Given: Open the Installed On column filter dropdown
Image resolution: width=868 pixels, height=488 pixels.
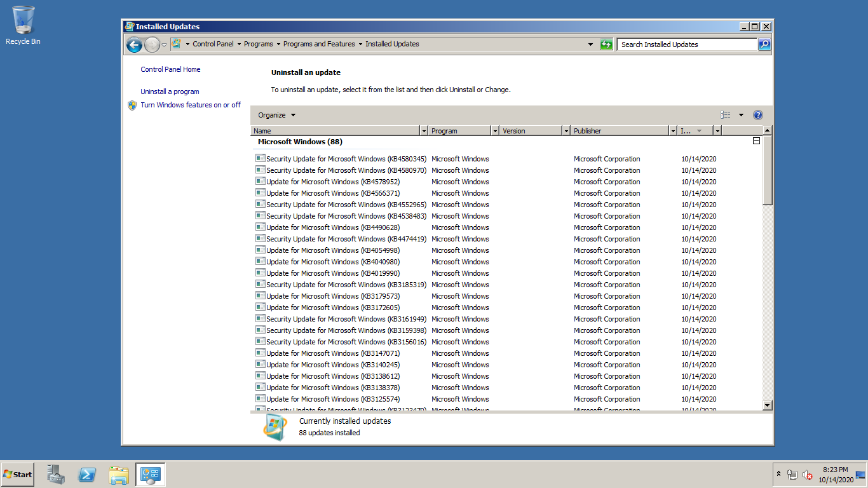Looking at the screenshot, I should click(717, 131).
